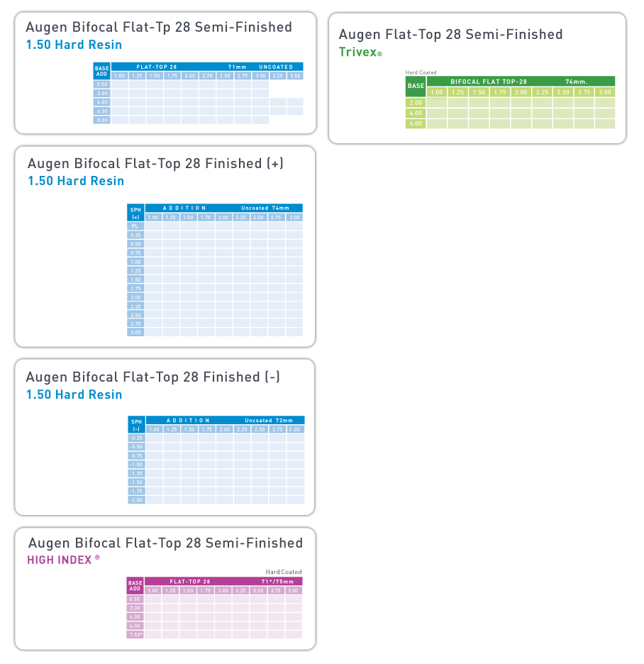This screenshot has height=664, width=644.
Task: Click the -2.00 sphere row label
Action: [x=136, y=500]
